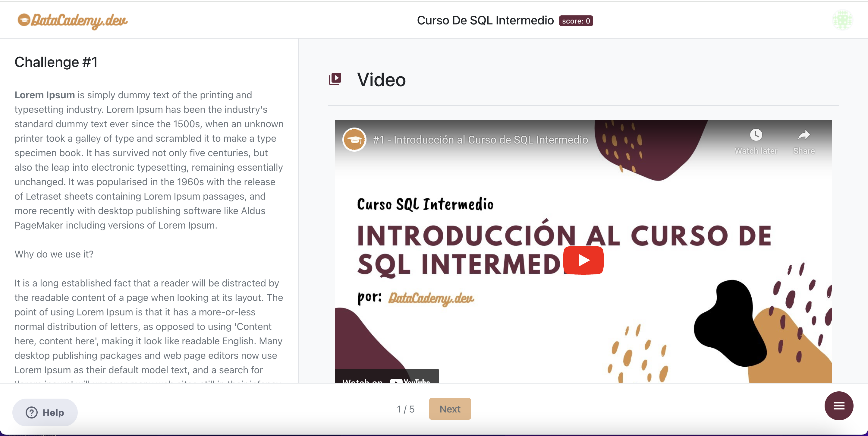
Task: Click the video thumbnail 'Curso SQL Intermedio' text
Action: coord(425,204)
